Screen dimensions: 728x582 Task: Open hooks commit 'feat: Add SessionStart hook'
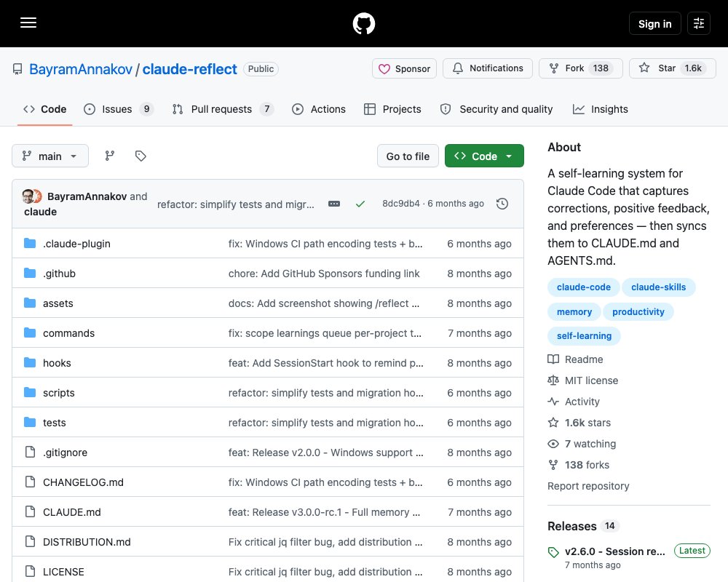(325, 363)
